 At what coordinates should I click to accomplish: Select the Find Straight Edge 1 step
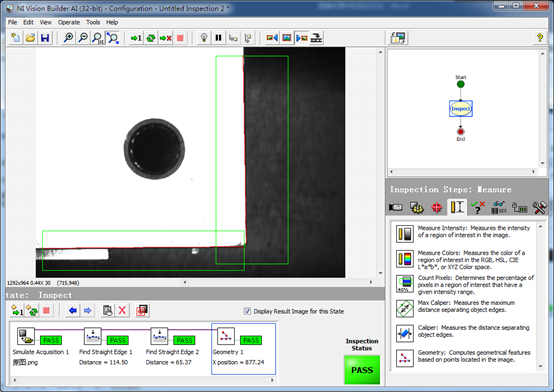click(106, 348)
